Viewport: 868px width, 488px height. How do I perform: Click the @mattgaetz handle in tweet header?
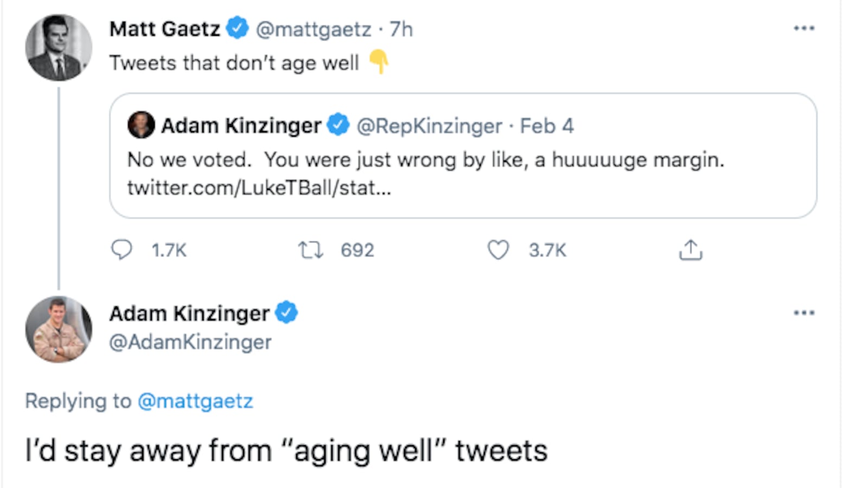click(x=313, y=29)
